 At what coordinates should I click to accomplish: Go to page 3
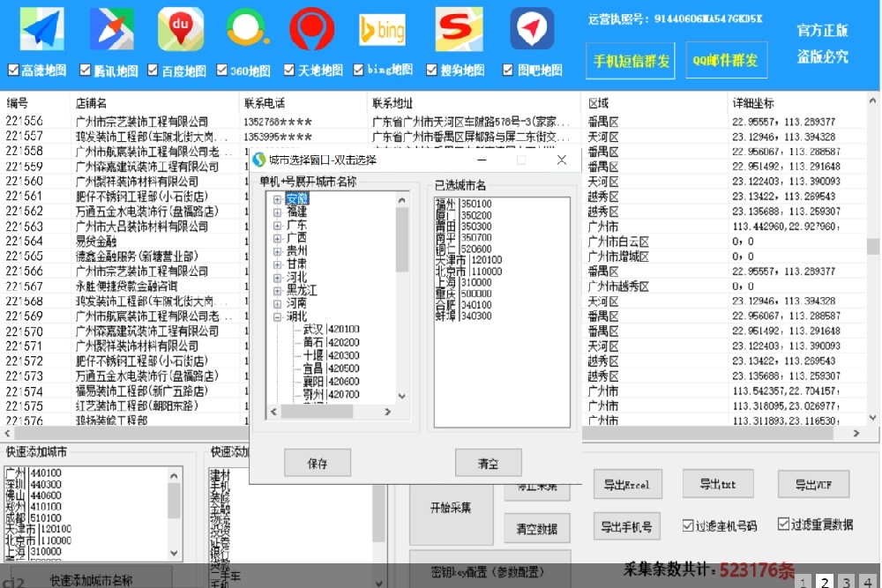(x=846, y=583)
